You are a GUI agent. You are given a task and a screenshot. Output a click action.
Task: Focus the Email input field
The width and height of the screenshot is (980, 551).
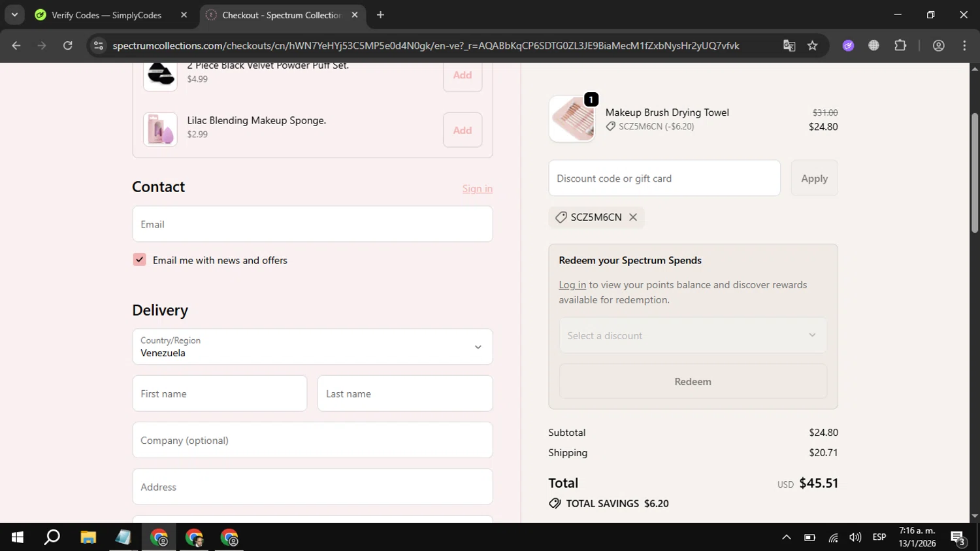tap(312, 224)
